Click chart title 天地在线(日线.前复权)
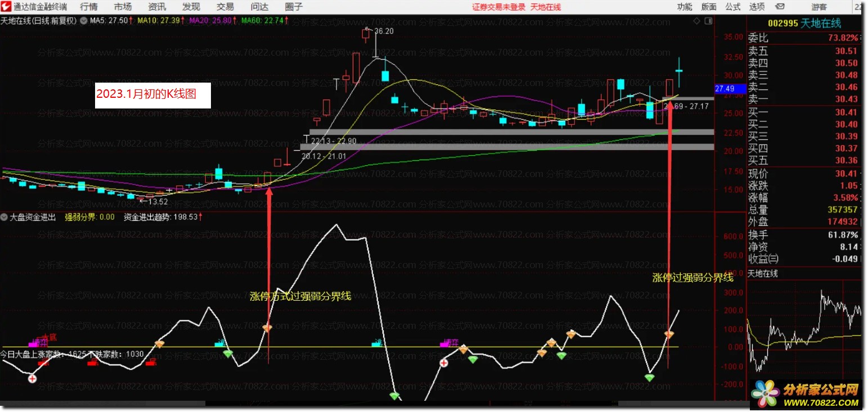This screenshot has width=868, height=412. [x=39, y=20]
